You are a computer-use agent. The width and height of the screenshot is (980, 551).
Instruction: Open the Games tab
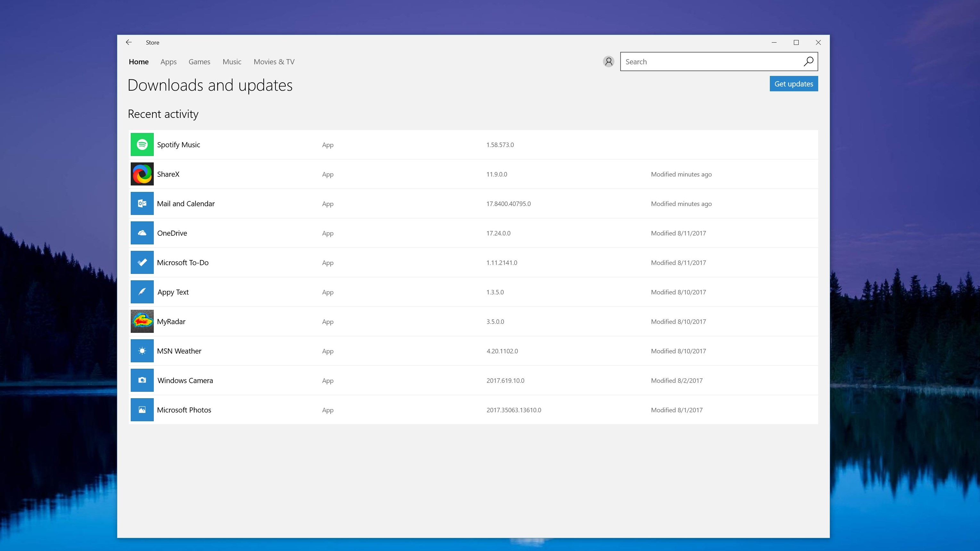coord(199,62)
